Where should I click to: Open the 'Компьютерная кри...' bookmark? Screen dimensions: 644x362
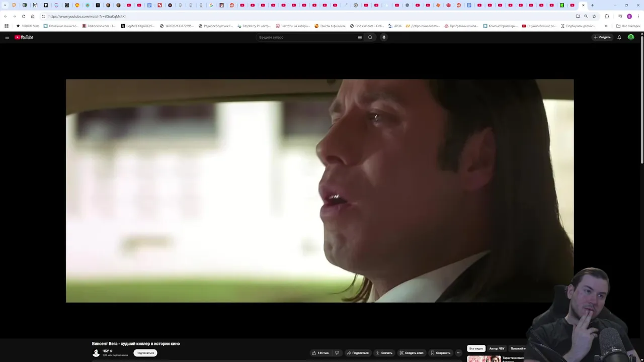click(500, 26)
